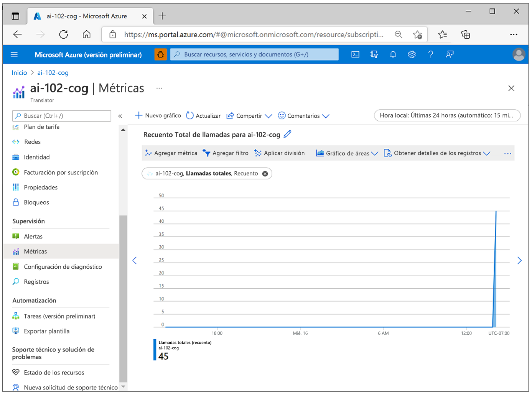Open the Gráfico de áreas chart type dropdown
This screenshot has width=532, height=396.
click(347, 153)
